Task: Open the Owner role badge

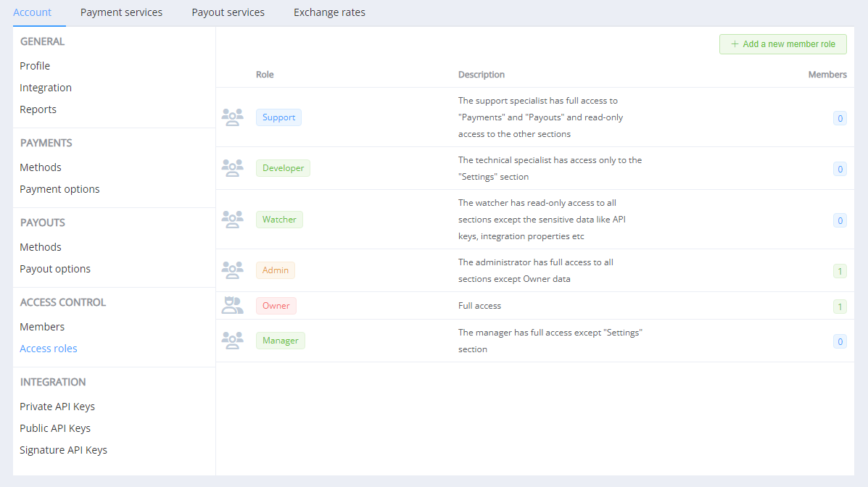Action: (276, 306)
